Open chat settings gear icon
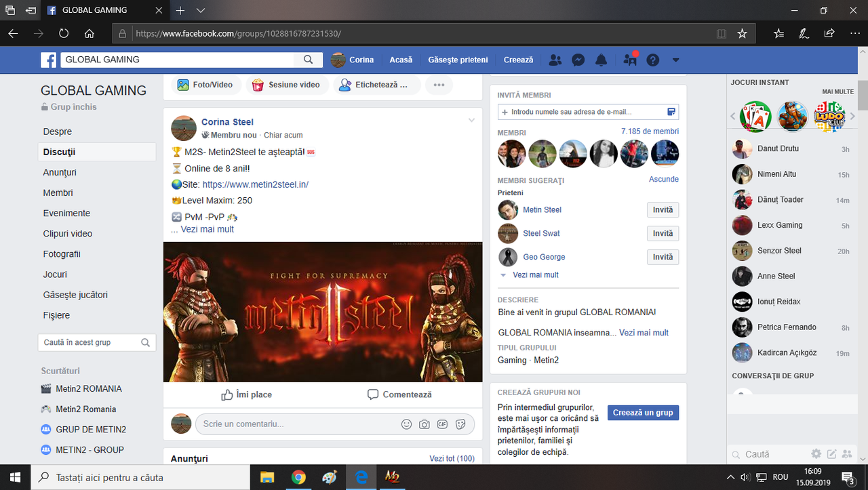868x490 pixels. [816, 454]
